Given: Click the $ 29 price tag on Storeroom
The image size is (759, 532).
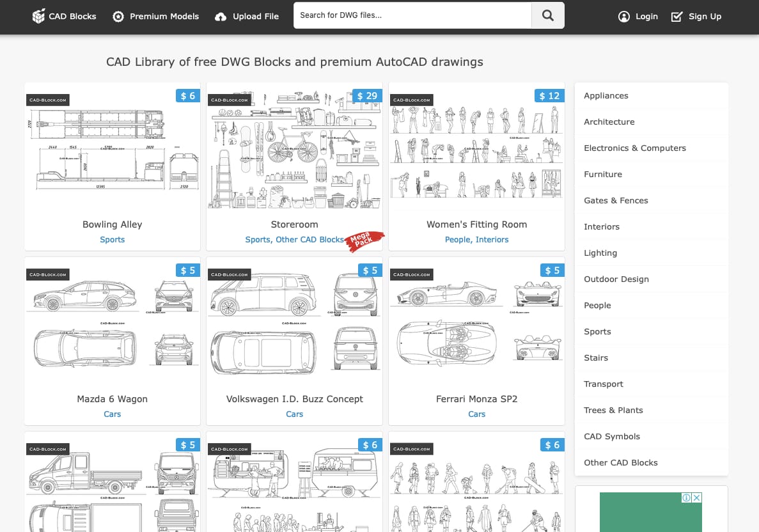Looking at the screenshot, I should (x=367, y=96).
